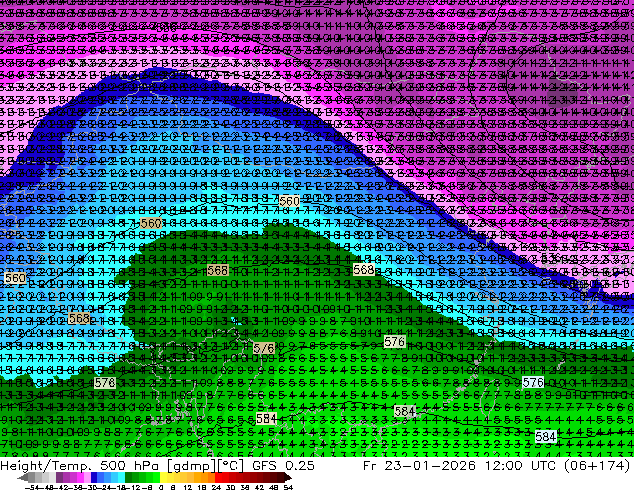Click the "GFS 0.25" model label
This screenshot has height=490, width=634.
tap(283, 465)
